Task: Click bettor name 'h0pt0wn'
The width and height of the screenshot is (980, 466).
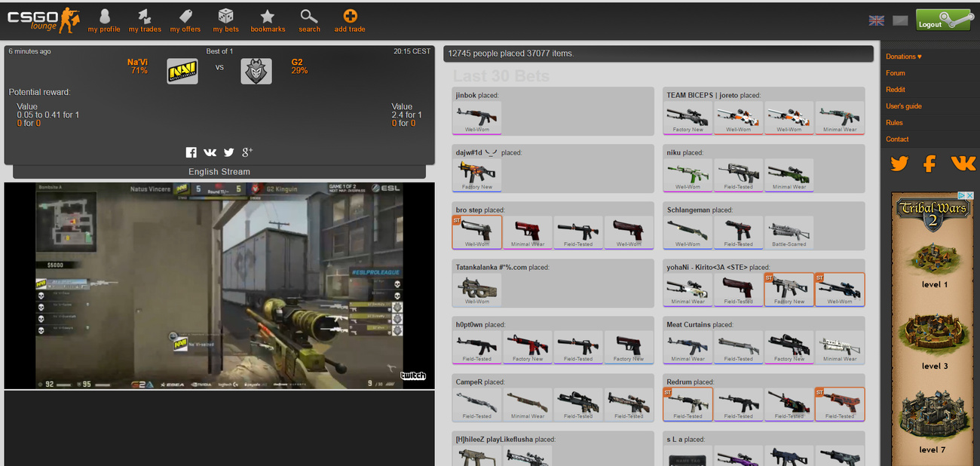Action: point(469,325)
